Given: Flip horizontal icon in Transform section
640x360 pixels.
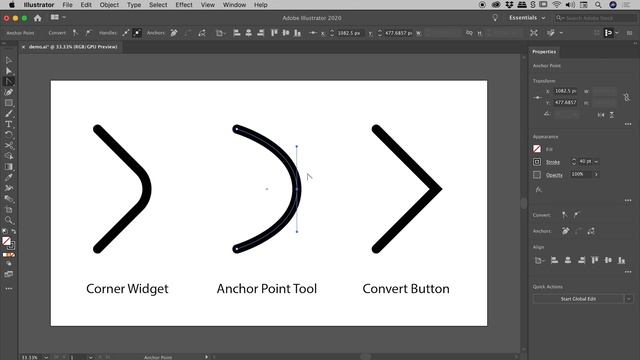Looking at the screenshot, I should click(x=601, y=115).
